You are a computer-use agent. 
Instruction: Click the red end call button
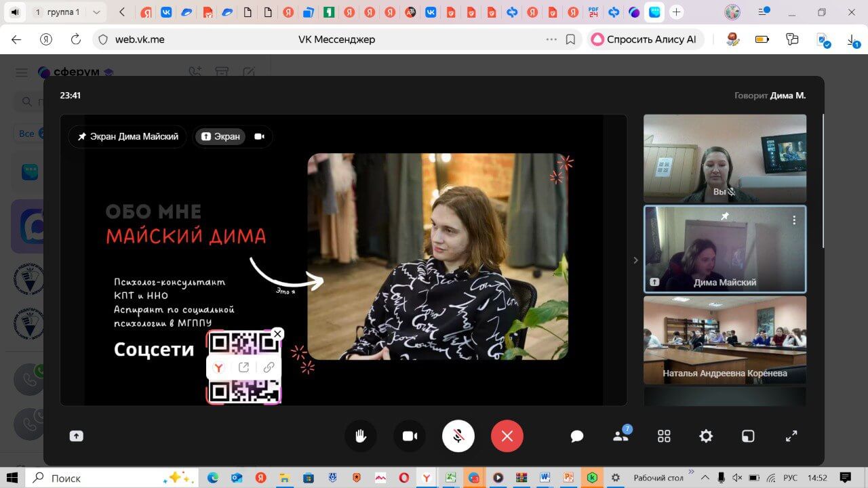tap(507, 436)
